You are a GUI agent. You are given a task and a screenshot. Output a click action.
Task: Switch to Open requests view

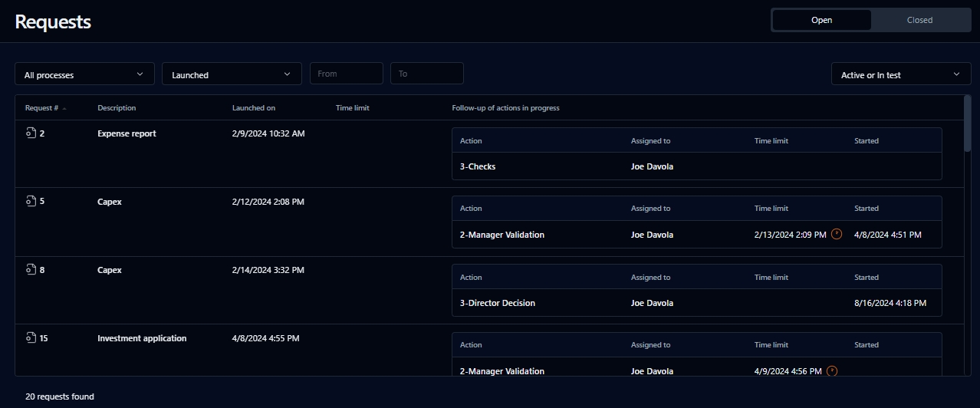[x=821, y=20]
